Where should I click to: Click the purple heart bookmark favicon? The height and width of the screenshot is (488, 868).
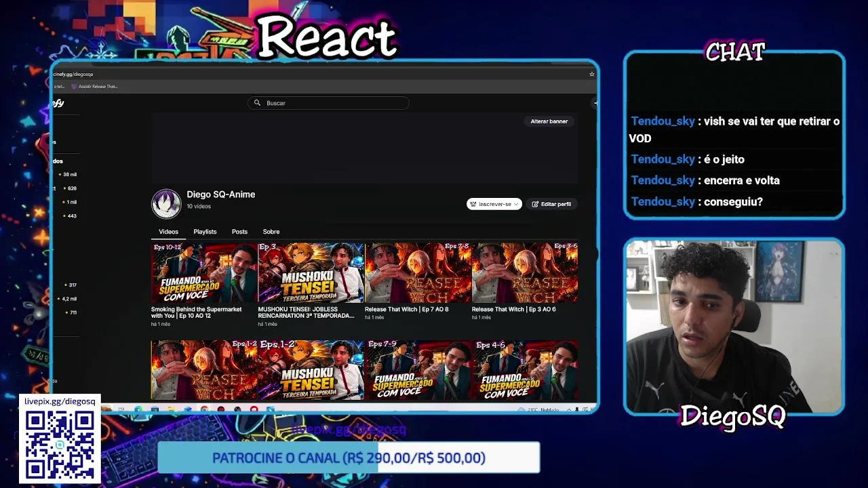pyautogui.click(x=74, y=87)
